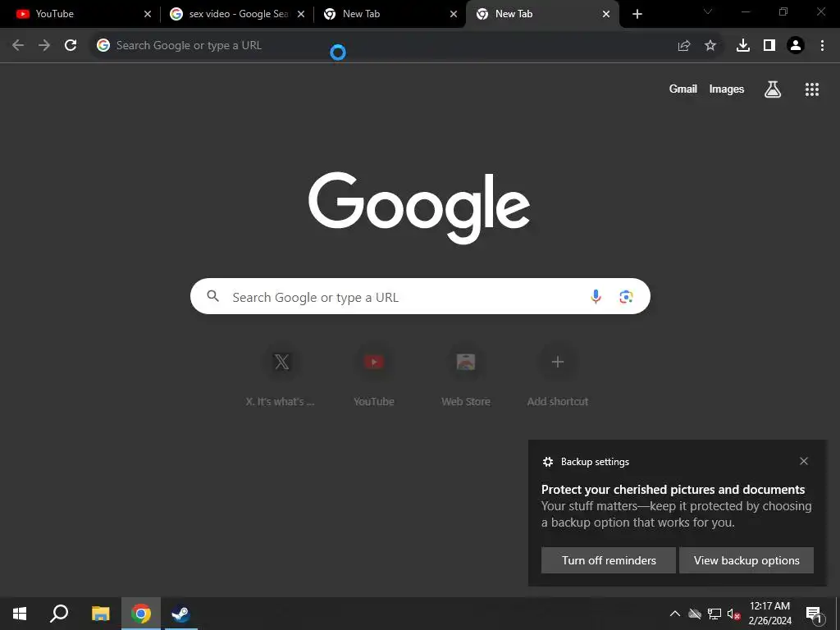Toggle the side panel icon
The width and height of the screenshot is (840, 630).
point(769,46)
